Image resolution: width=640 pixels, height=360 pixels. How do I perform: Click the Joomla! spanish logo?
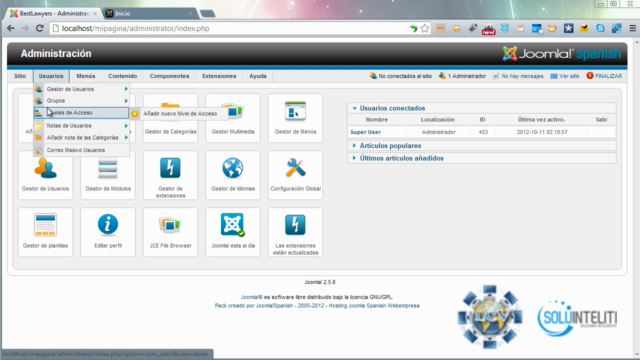tap(562, 53)
